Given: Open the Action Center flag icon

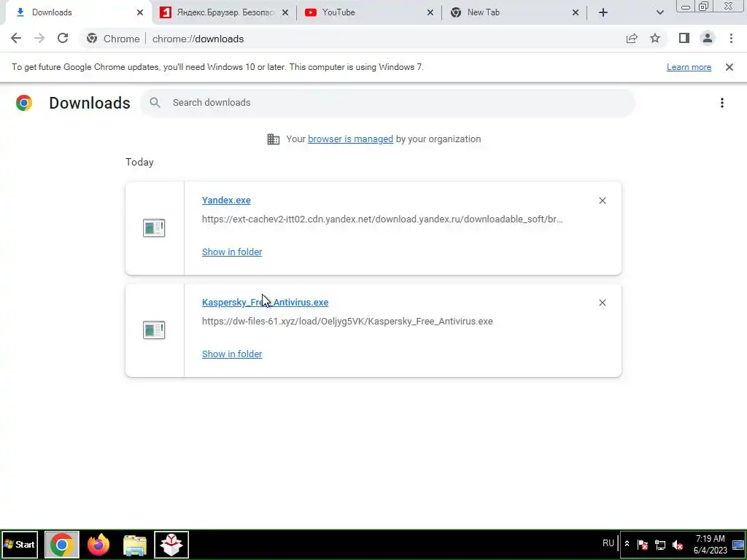Looking at the screenshot, I should tap(643, 544).
